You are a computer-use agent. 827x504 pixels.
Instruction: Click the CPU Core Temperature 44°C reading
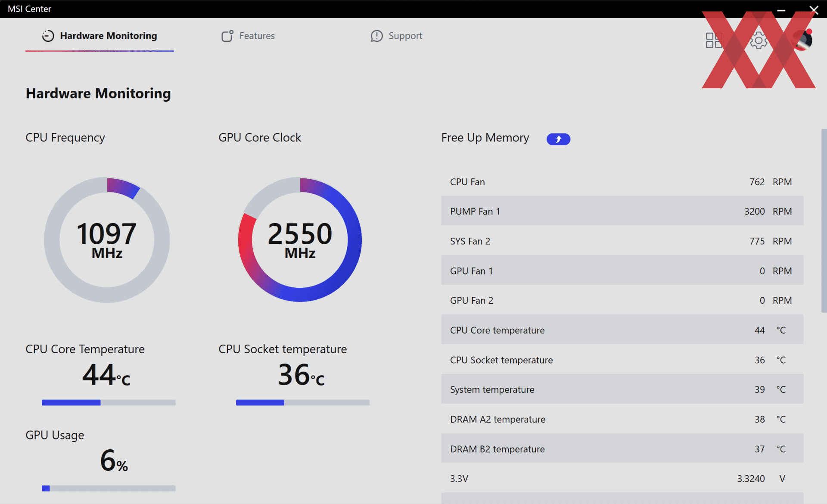pos(106,374)
